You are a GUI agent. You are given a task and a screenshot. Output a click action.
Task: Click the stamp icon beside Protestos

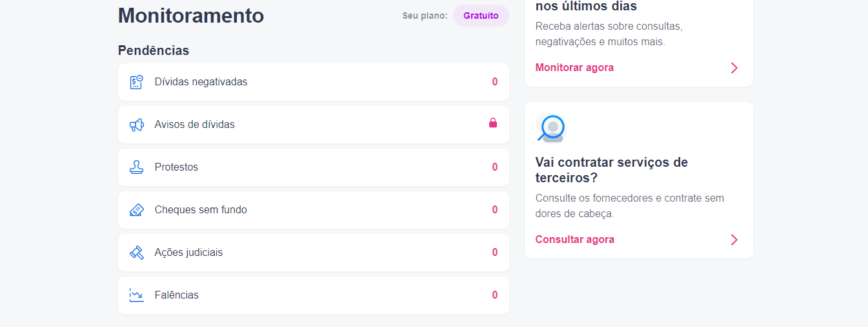pyautogui.click(x=136, y=167)
